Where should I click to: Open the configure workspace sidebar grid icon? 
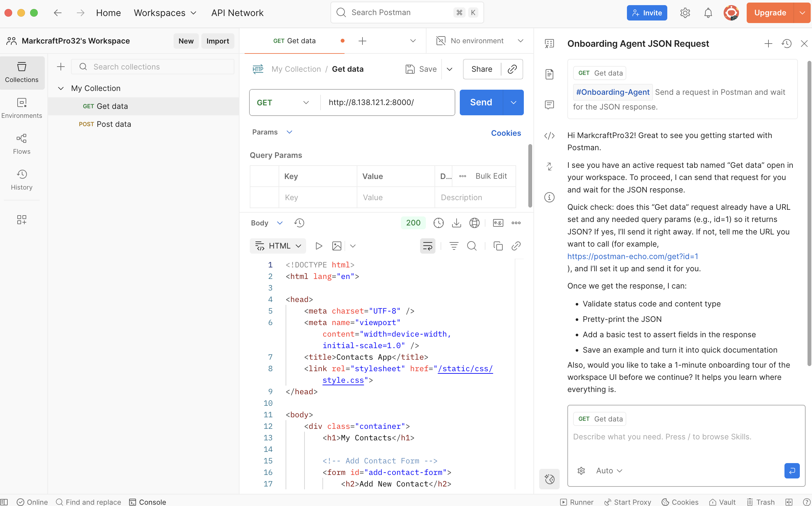22,220
